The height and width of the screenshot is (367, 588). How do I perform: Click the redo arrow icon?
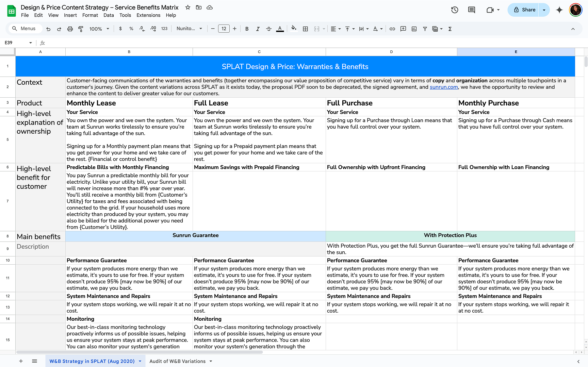pyautogui.click(x=59, y=29)
